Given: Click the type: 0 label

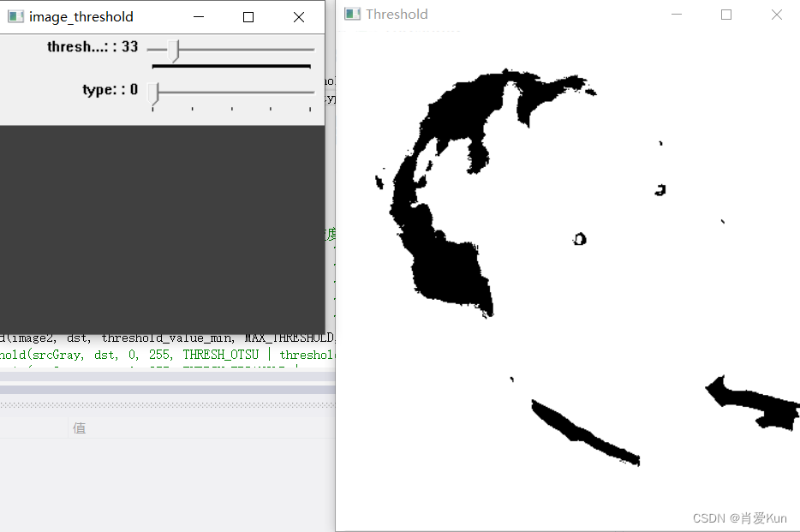Looking at the screenshot, I should coord(110,89).
